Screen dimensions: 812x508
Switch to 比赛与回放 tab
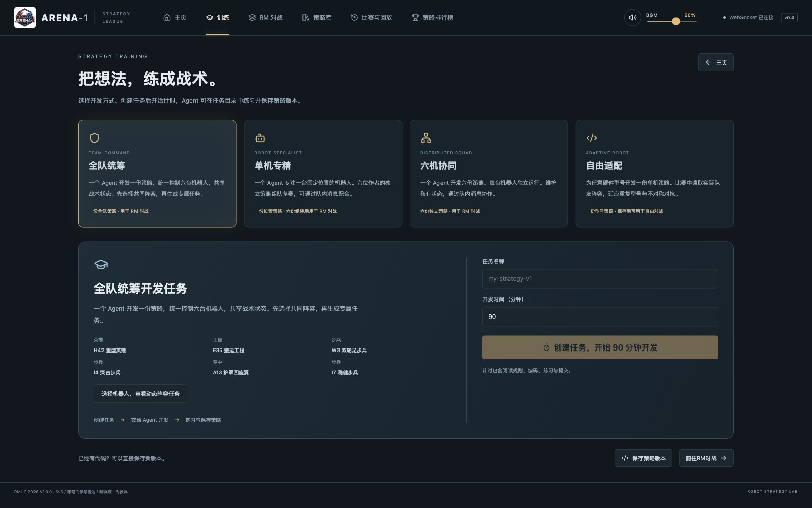(x=371, y=17)
